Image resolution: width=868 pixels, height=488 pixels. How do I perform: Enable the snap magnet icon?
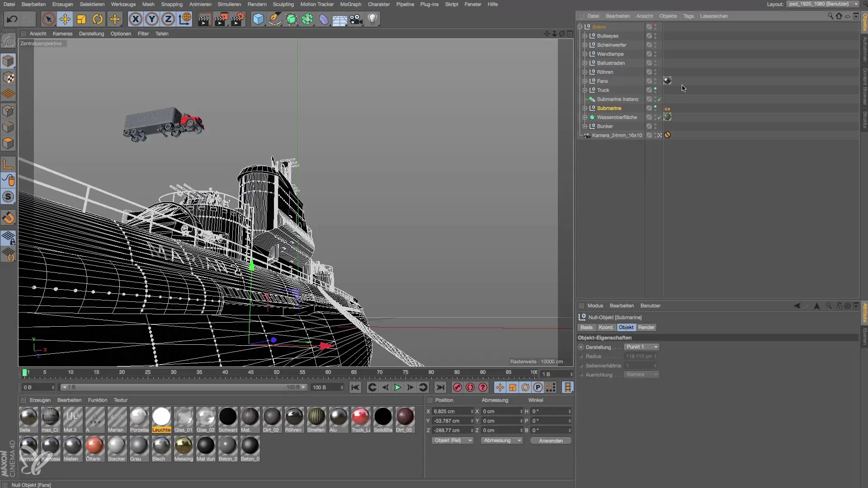pyautogui.click(x=8, y=218)
